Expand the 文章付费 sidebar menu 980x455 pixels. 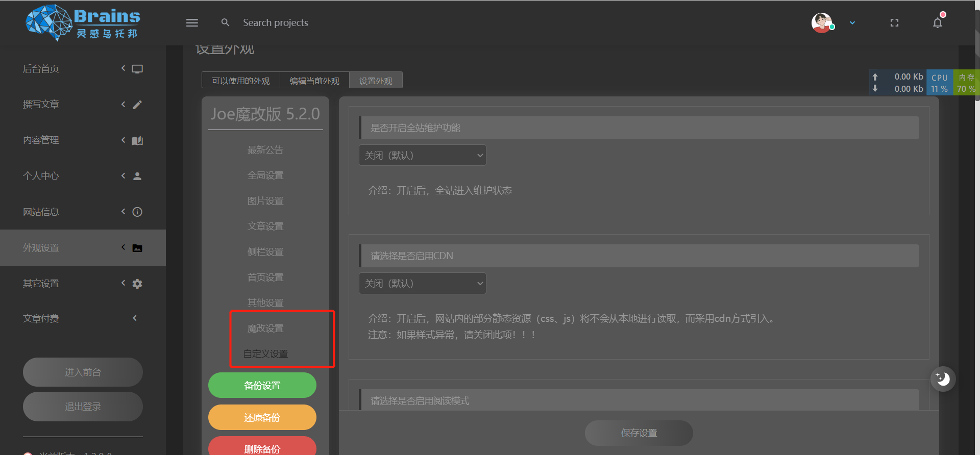83,319
